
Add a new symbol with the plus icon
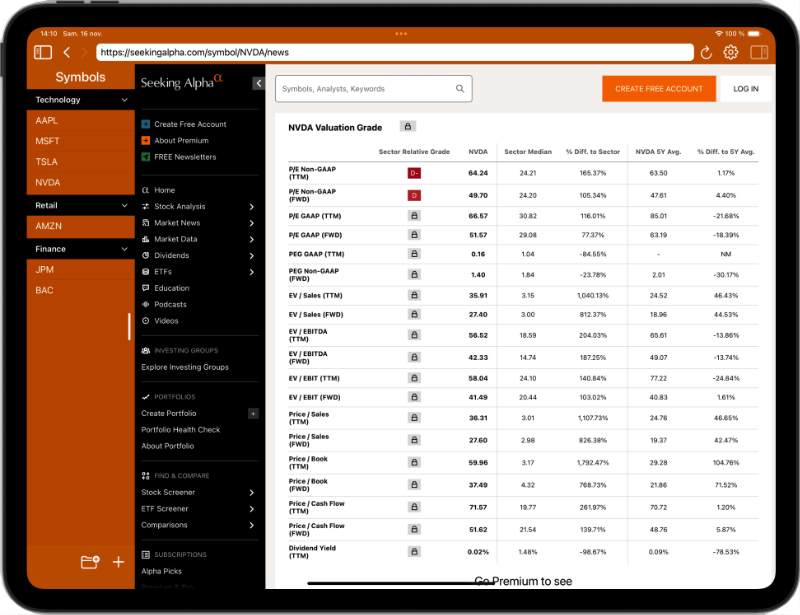click(x=118, y=562)
